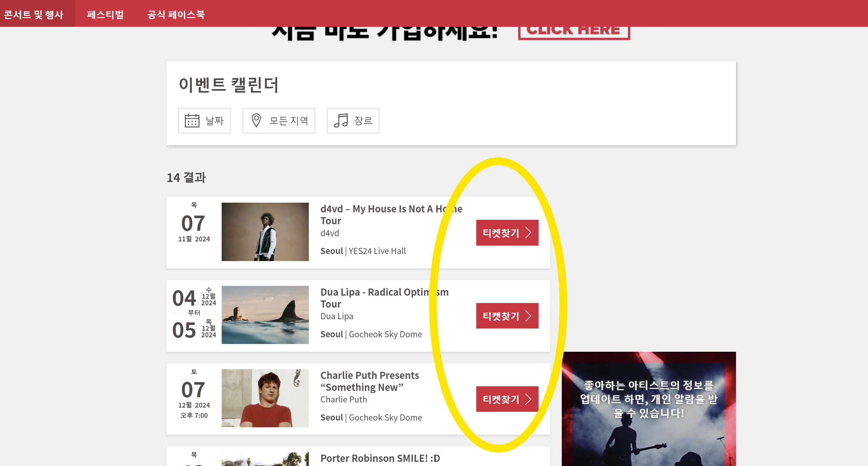
Task: Open the 공식 페이스북 menu link
Action: [176, 14]
